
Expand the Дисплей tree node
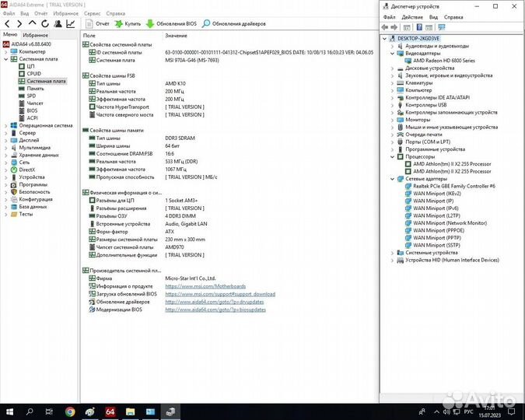[x=5, y=140]
